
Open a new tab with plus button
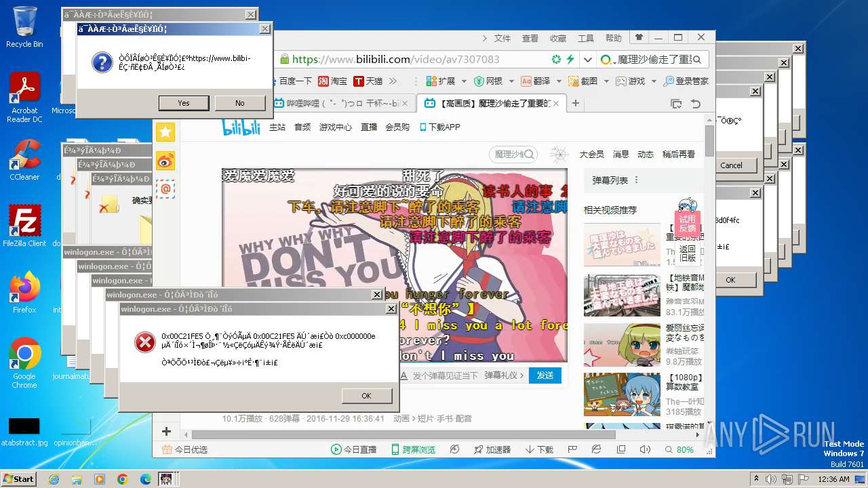(x=576, y=104)
